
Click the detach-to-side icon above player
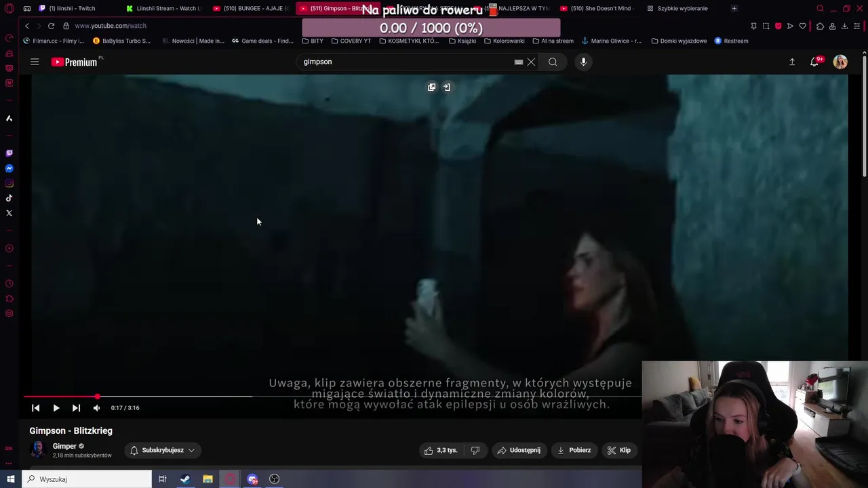tap(447, 87)
